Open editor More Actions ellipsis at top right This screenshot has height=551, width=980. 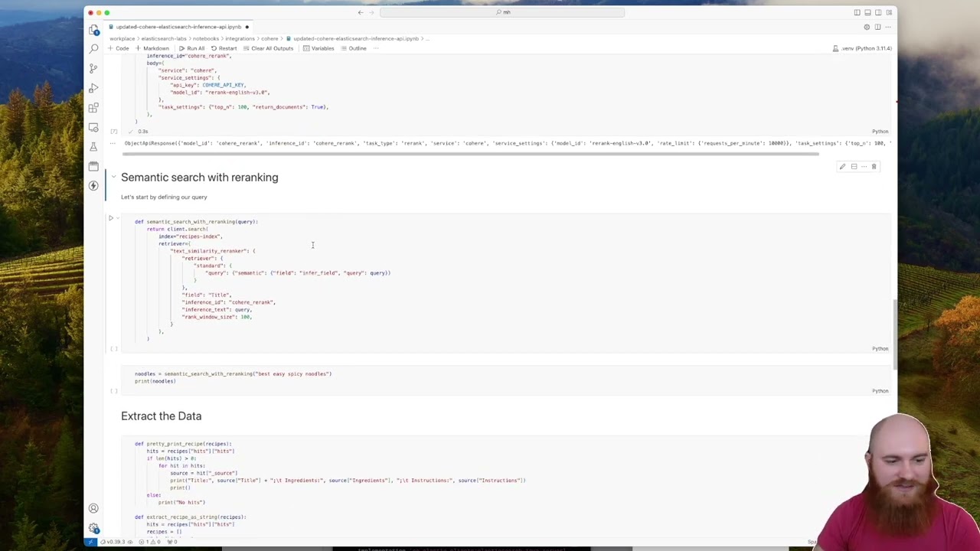click(887, 27)
